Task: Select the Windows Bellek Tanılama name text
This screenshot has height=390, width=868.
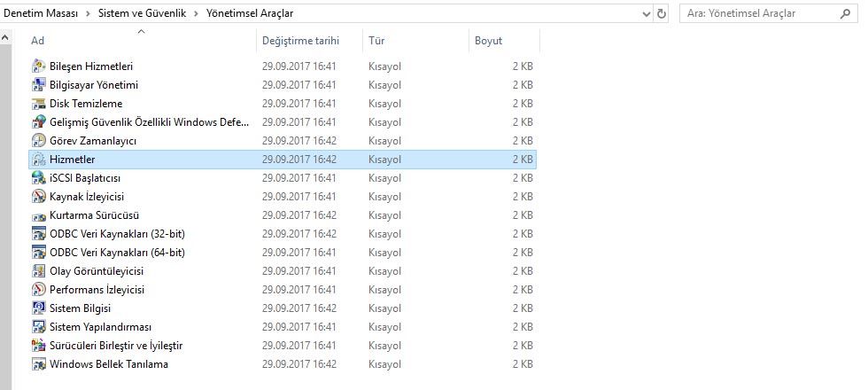Action: [x=108, y=364]
